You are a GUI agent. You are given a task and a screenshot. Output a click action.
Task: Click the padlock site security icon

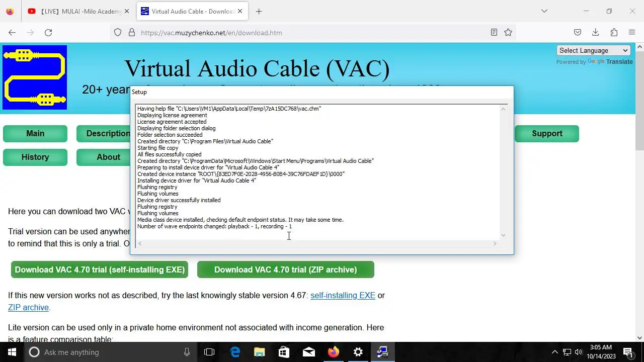(132, 33)
